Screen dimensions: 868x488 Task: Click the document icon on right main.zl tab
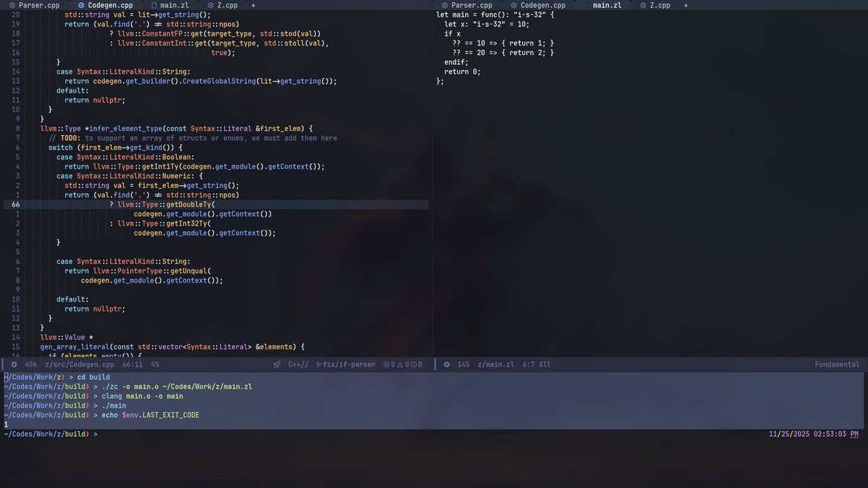pos(586,5)
